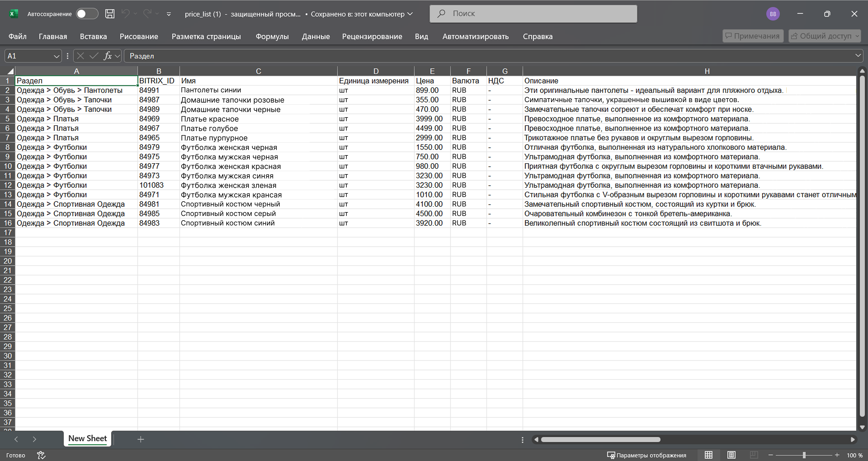This screenshot has height=461, width=868.
Task: Add a new sheet with plus icon
Action: coord(141,439)
